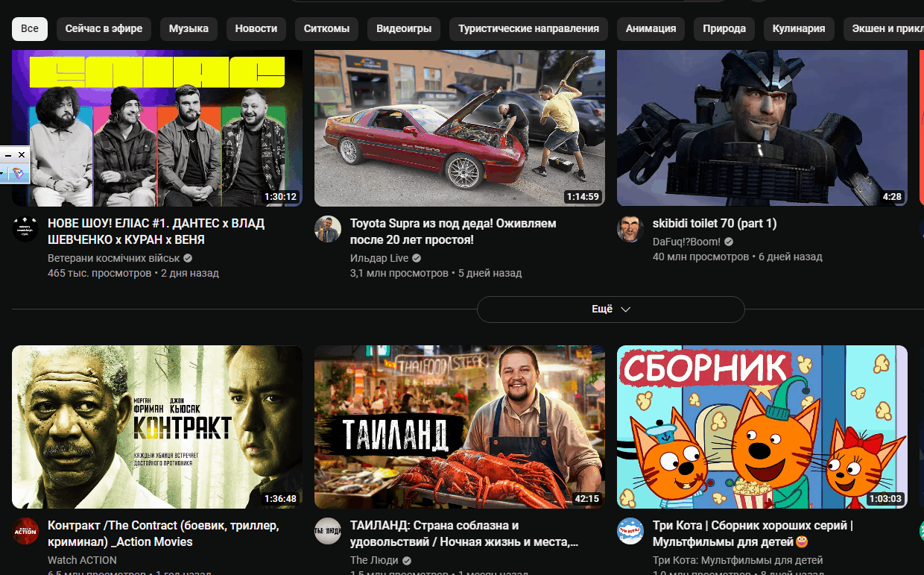Open title Toyota Supra из под деда

pyautogui.click(x=453, y=231)
